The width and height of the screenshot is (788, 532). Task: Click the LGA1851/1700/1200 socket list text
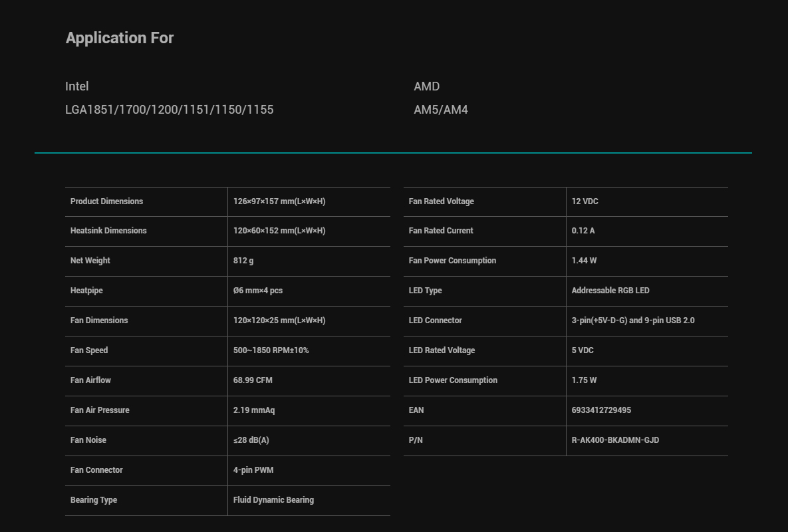(x=170, y=110)
